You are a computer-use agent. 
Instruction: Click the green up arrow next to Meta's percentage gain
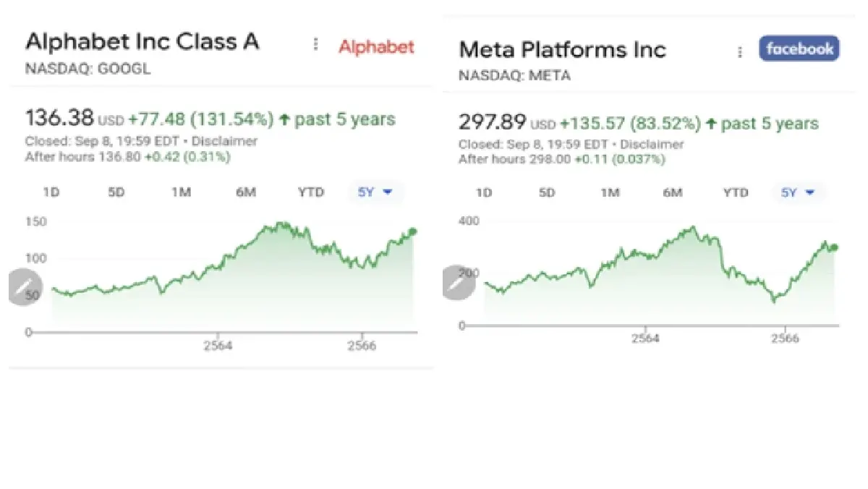coord(712,123)
